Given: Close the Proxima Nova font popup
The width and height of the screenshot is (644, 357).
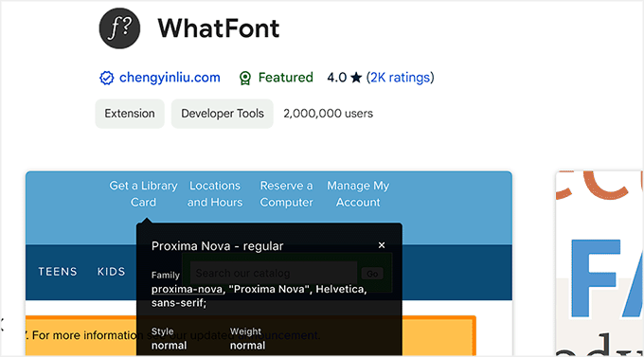Looking at the screenshot, I should pyautogui.click(x=382, y=245).
